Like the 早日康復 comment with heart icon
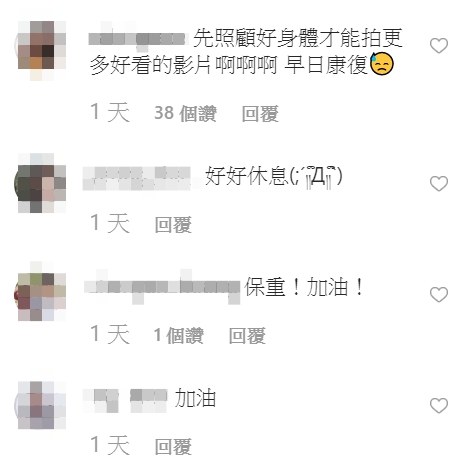 click(x=439, y=46)
